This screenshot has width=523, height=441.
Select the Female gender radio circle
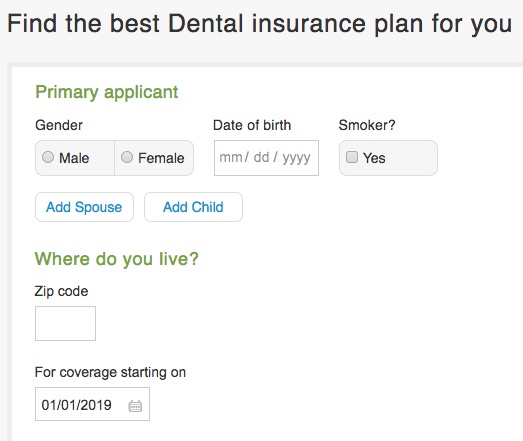point(127,157)
